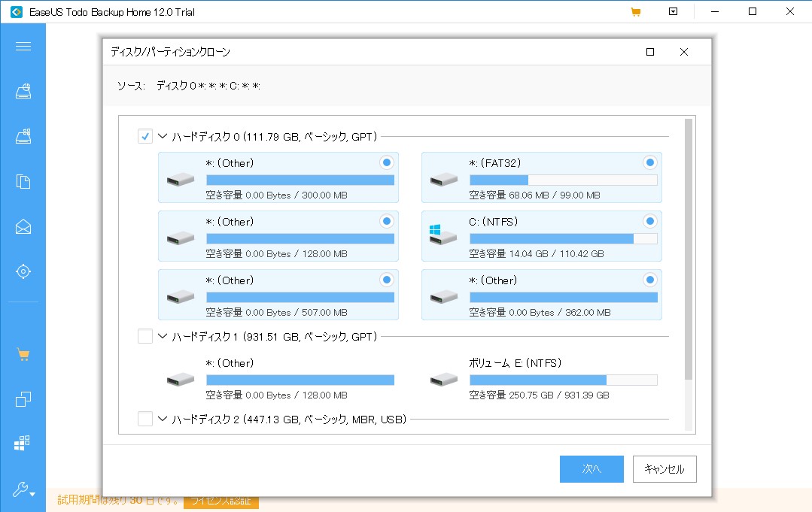Click the text ハードディスク 1 (931.51 GB, ベーシック, GPT)
This screenshot has width=812, height=512.
click(x=275, y=337)
